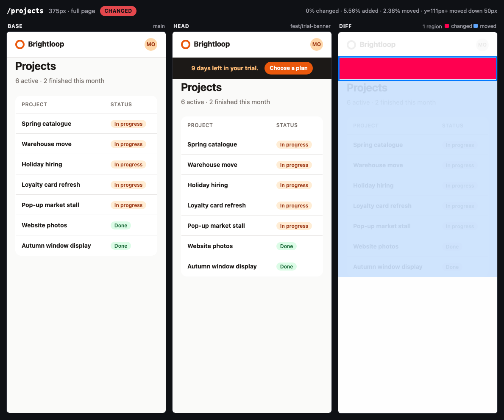This screenshot has width=504, height=420.
Task: Click the DIFF column heading
Action: 345,26
